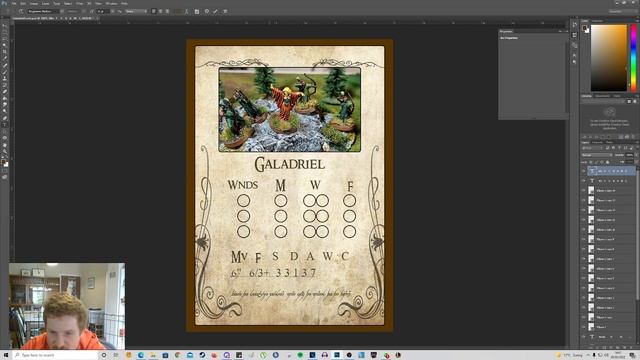Click the Windows taskbar search box
This screenshot has height=360, width=640.
(x=55, y=355)
